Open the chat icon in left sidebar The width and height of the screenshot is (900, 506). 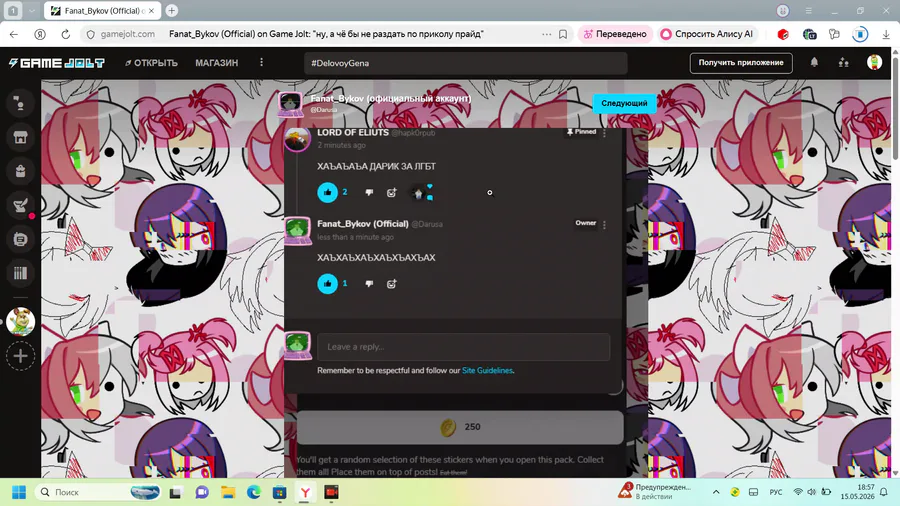[x=21, y=239]
